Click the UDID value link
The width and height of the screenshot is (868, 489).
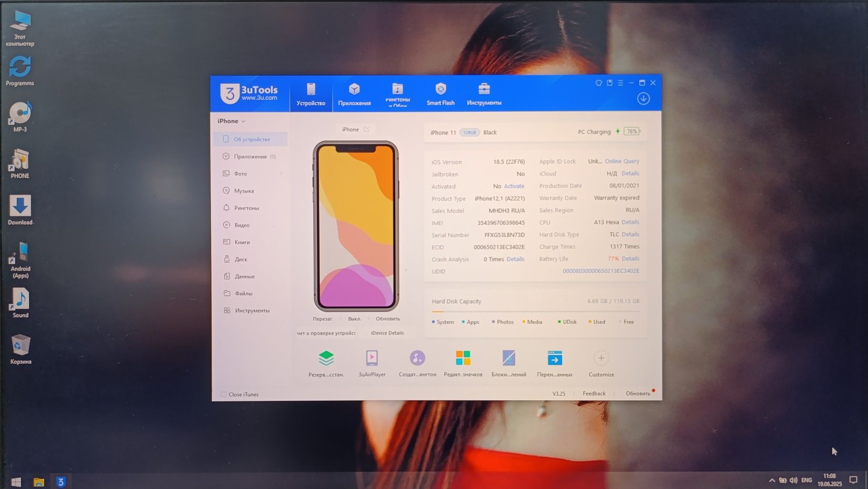(x=601, y=271)
